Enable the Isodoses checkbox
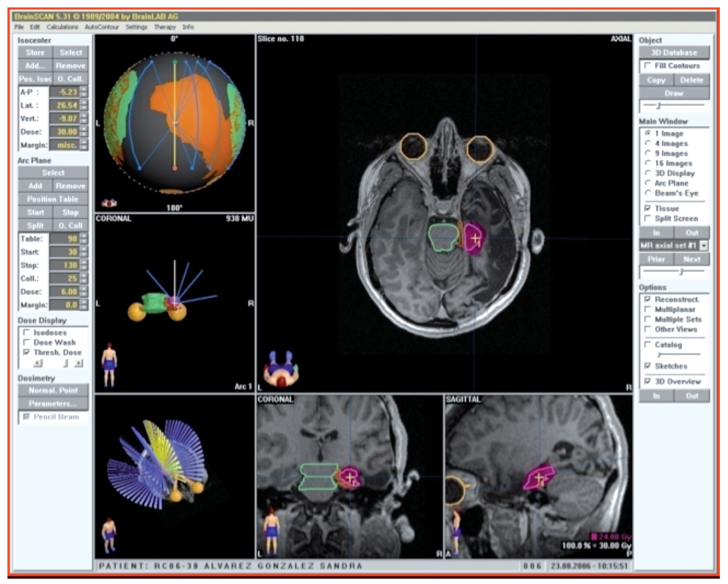Viewport: 728px width, 584px height. [26, 332]
